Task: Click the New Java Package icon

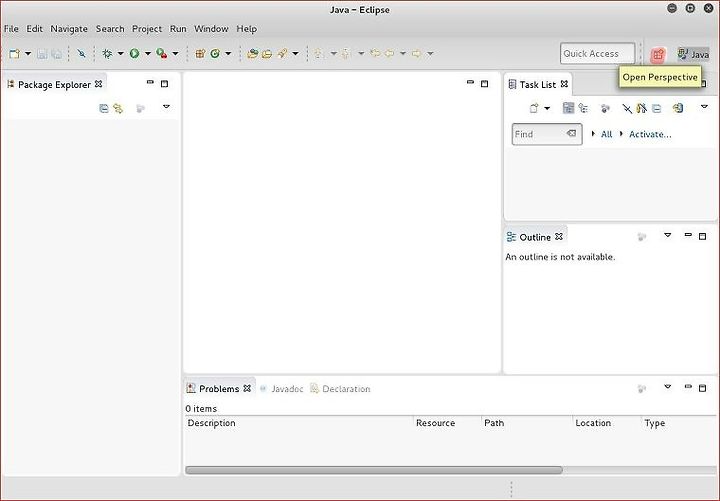Action: [200, 54]
